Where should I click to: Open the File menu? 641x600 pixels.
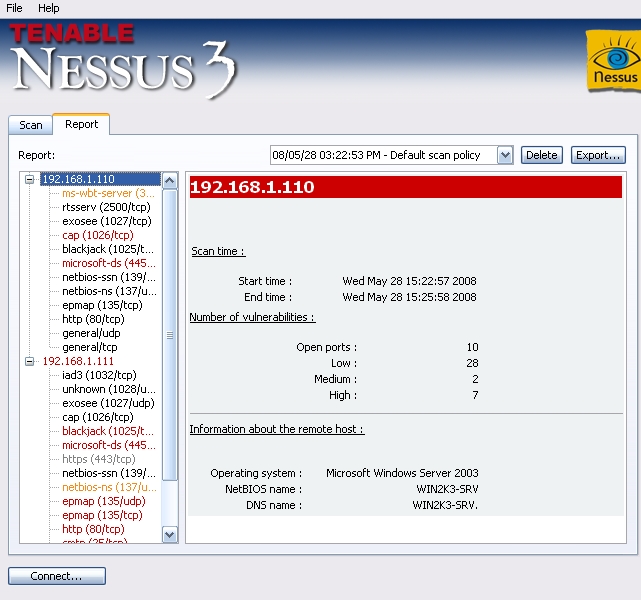click(x=14, y=8)
